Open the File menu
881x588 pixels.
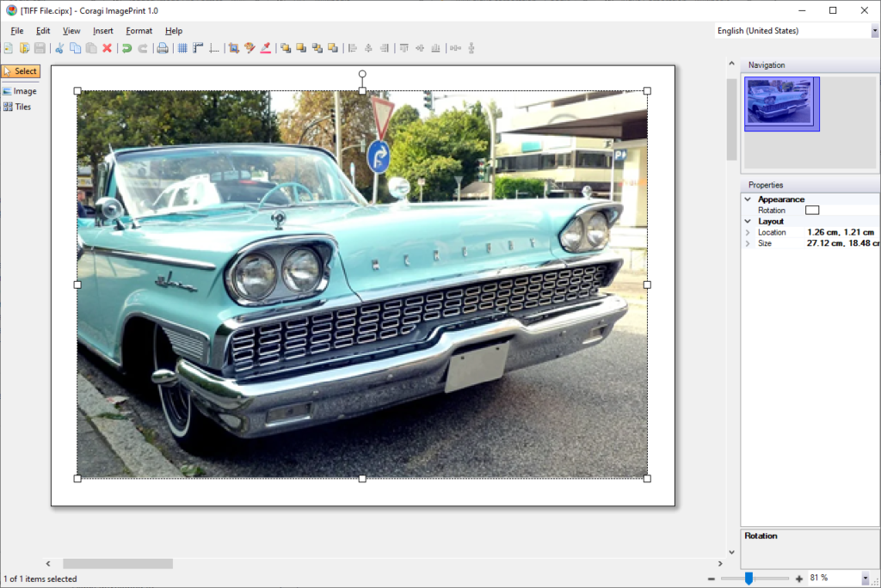click(17, 31)
